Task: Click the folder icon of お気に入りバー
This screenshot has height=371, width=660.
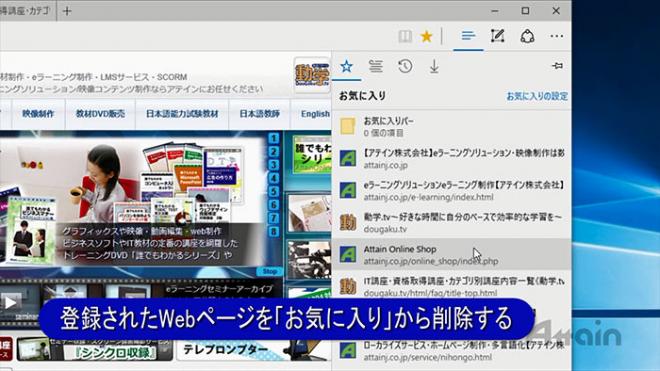Action: (348, 126)
